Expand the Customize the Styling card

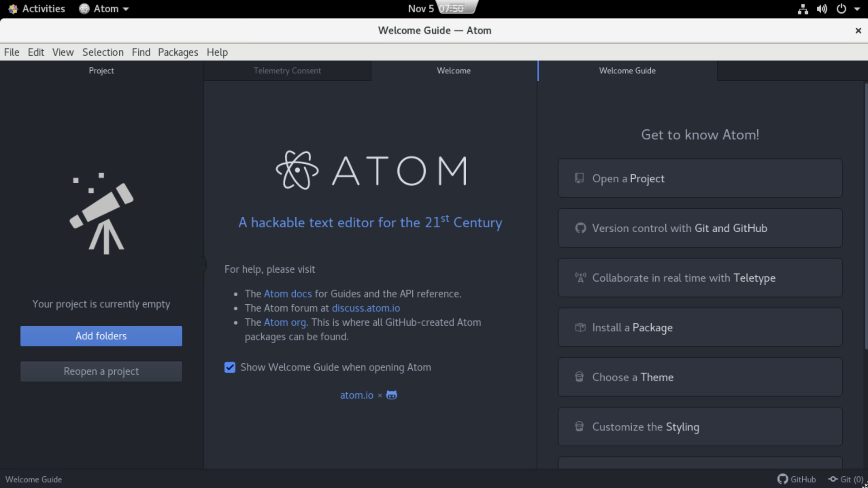tap(700, 427)
